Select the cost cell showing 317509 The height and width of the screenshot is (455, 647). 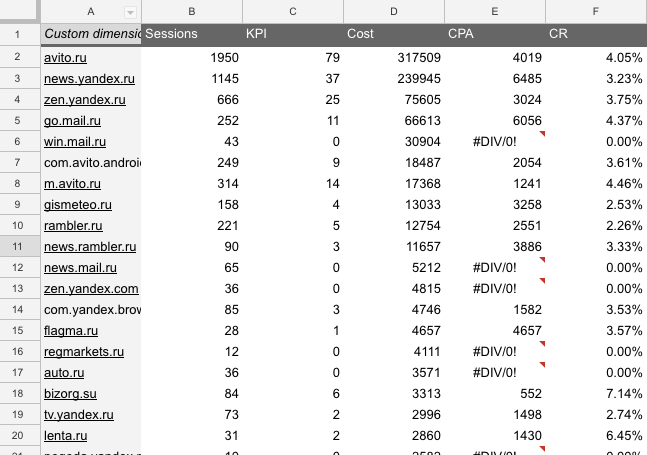[393, 58]
